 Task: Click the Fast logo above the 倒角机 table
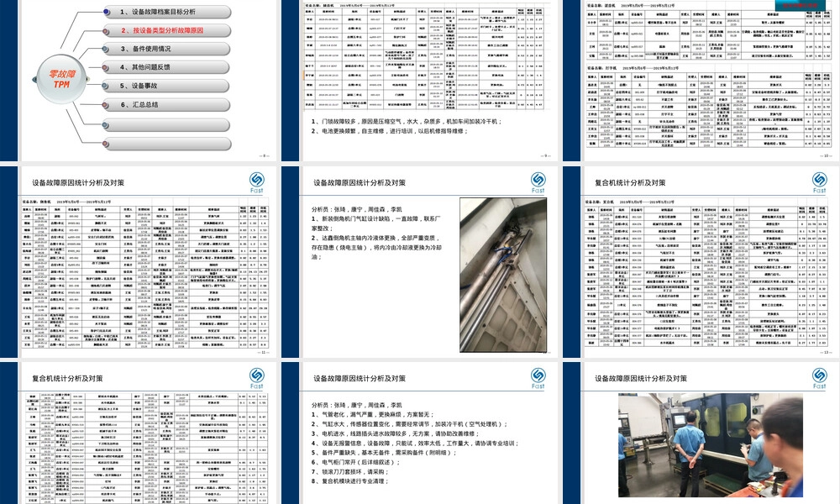(256, 182)
